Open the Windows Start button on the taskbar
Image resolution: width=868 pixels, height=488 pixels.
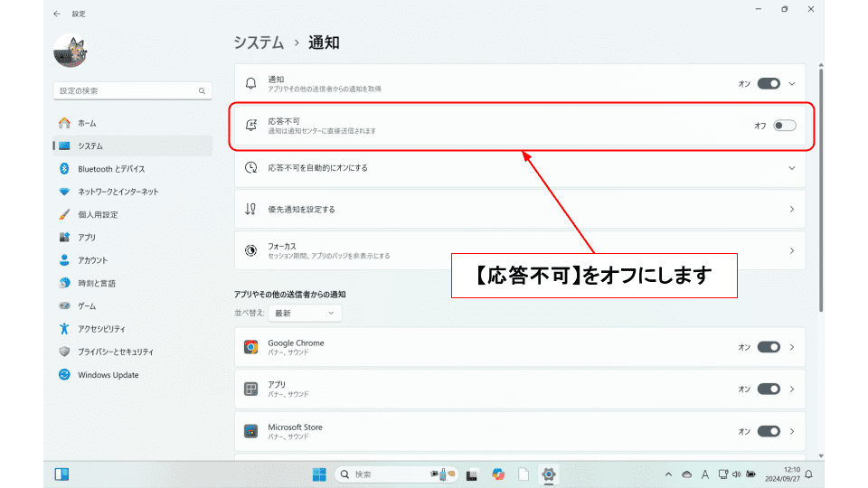pyautogui.click(x=319, y=474)
